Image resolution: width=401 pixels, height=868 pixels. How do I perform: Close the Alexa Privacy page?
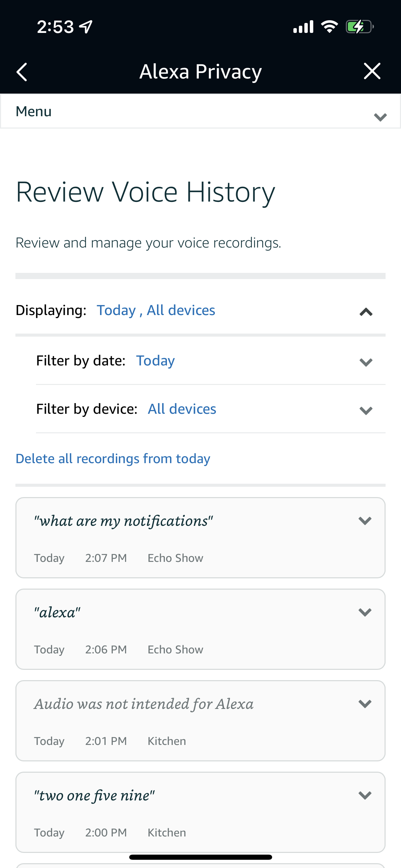[x=372, y=71]
